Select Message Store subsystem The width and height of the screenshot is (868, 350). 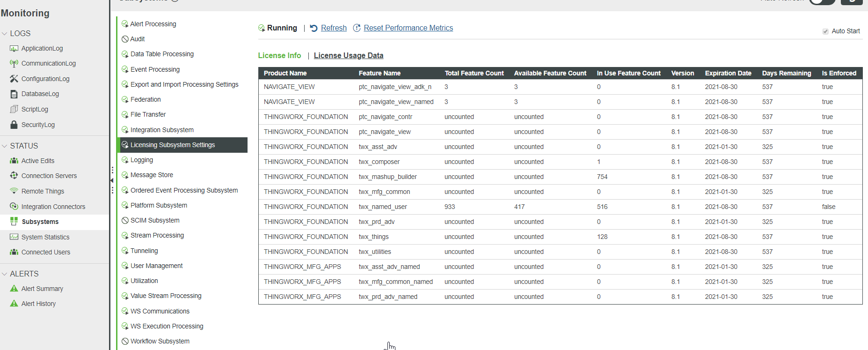click(152, 175)
